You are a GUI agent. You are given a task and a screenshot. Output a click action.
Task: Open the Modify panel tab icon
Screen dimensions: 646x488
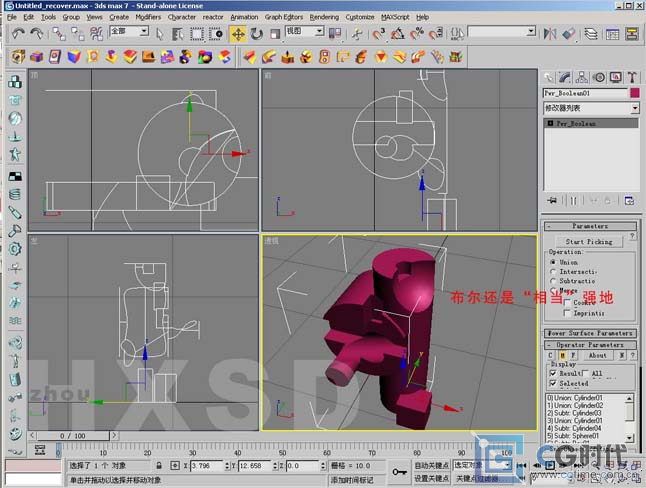(565, 77)
